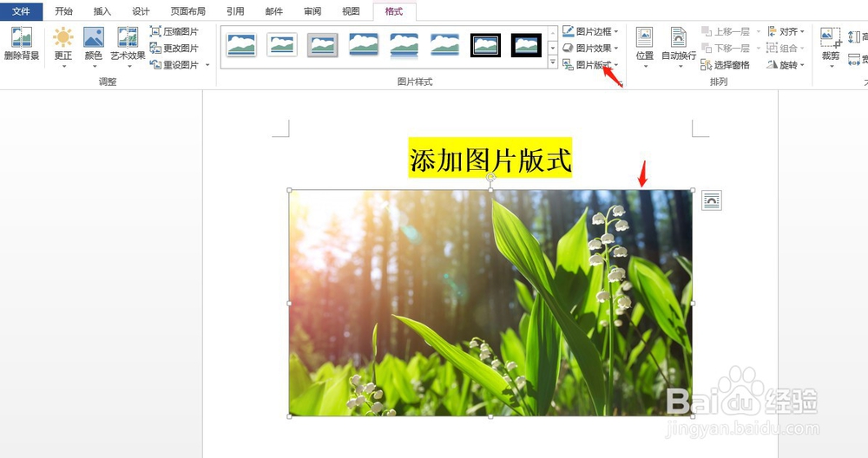Screen dimensions: 868x458
Task: Open Picture Border (图片边框) dropdown
Action: [x=590, y=31]
